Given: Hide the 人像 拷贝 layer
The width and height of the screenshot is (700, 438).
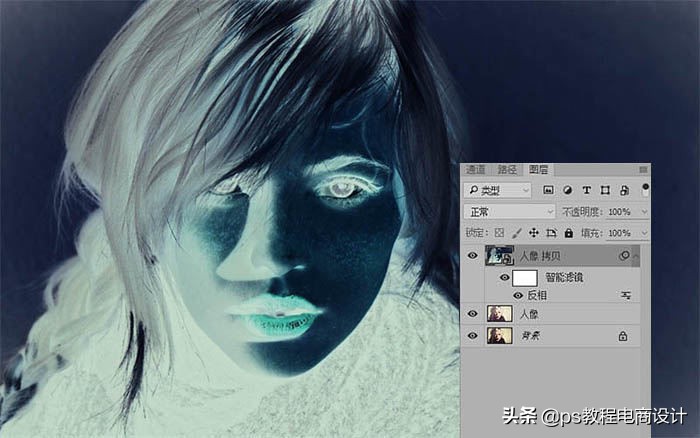Looking at the screenshot, I should tap(473, 256).
